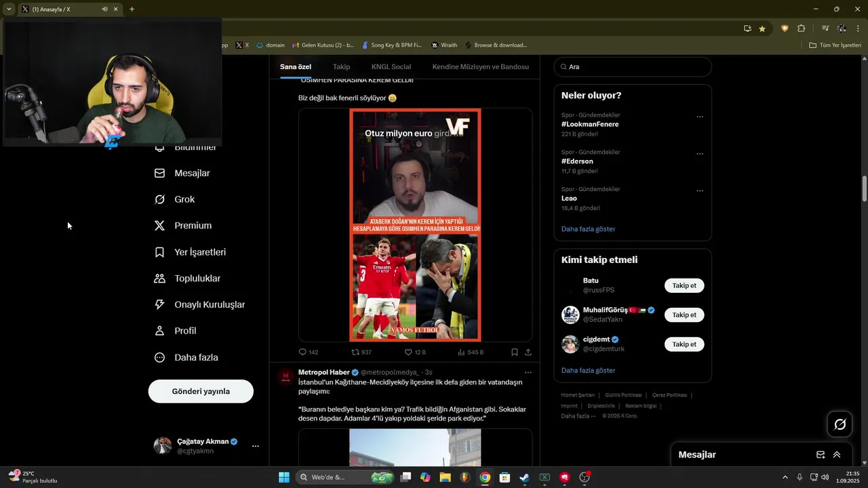Open the X bookmark in bookmarks bar

tap(242, 45)
